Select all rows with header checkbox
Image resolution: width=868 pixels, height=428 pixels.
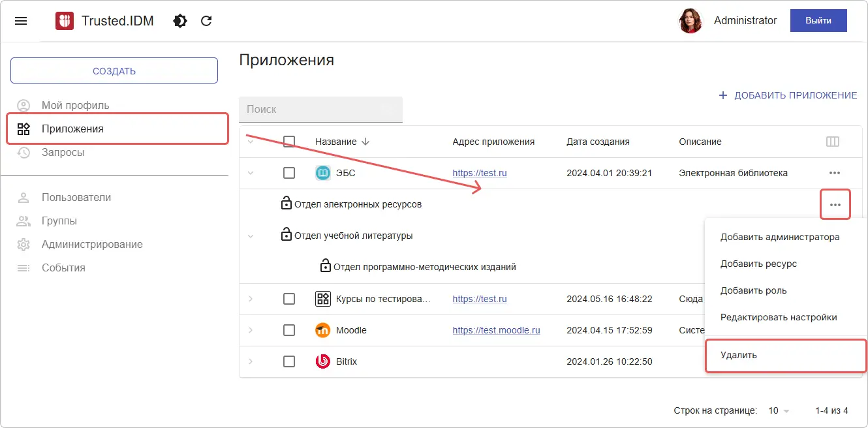click(x=289, y=142)
